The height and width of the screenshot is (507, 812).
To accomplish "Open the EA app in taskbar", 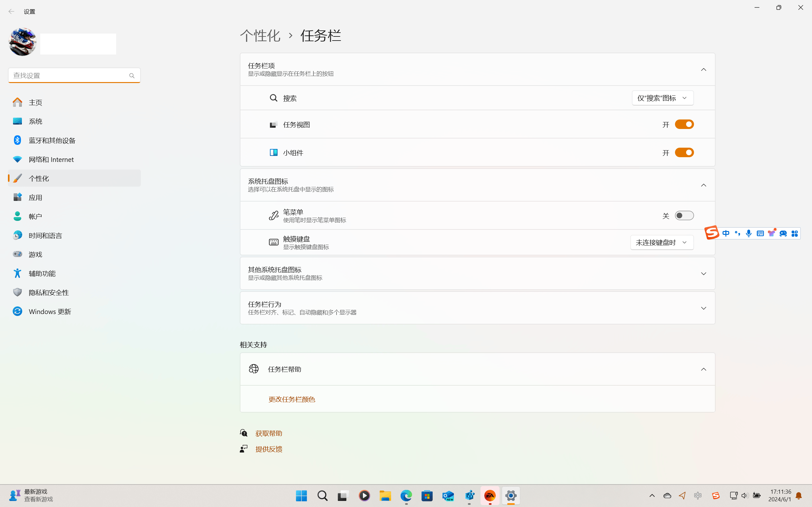I will 490,496.
